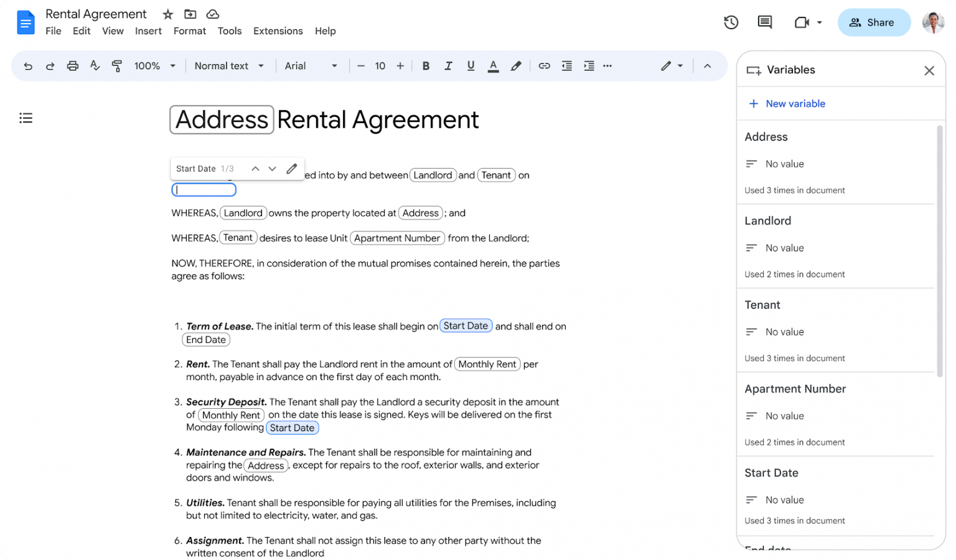Toggle underline formatting
Image resolution: width=956 pixels, height=560 pixels.
pos(471,65)
